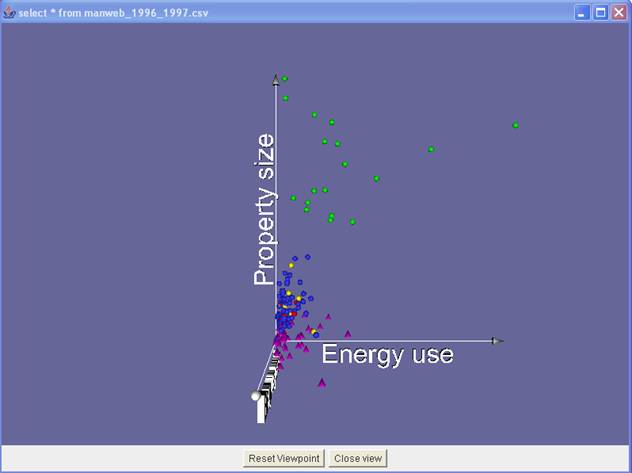Viewport: 632px width, 473px height.
Task: Click the arrowhead ending the Energy use axis
Action: [497, 341]
